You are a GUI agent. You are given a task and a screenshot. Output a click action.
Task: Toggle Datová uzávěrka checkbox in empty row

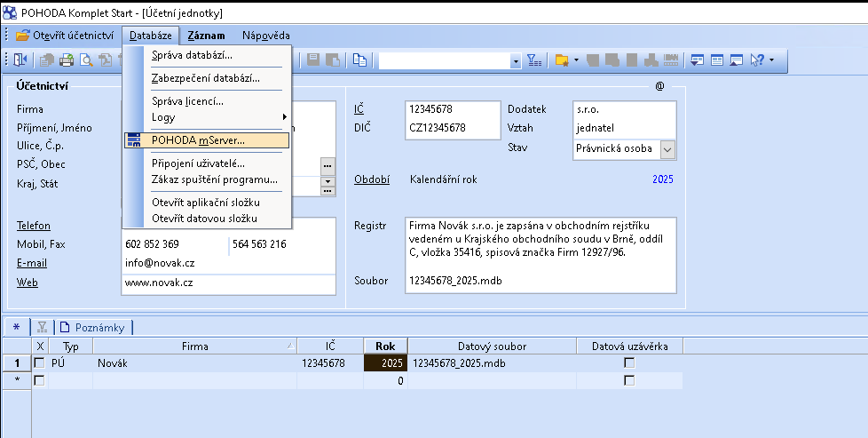[x=629, y=381]
